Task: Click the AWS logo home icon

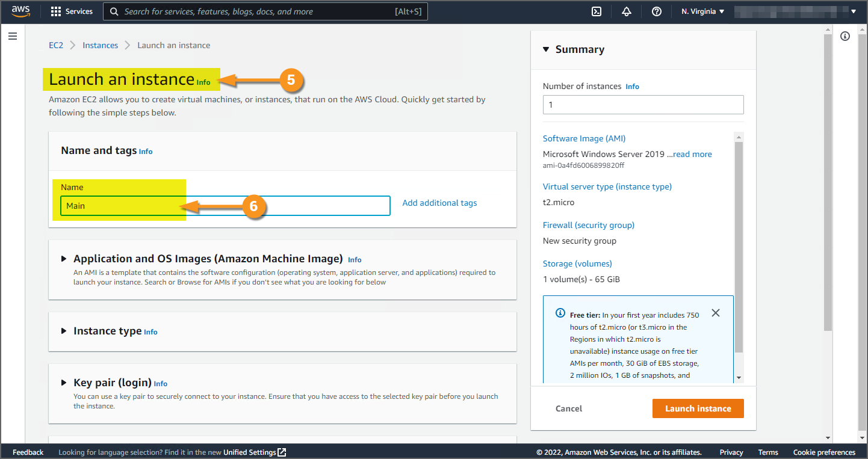Action: [20, 11]
